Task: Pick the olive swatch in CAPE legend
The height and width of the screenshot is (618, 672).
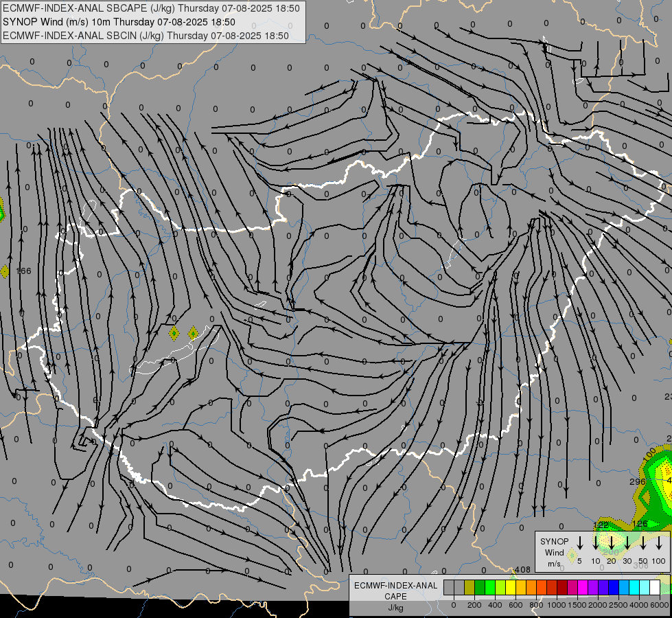Action: point(470,588)
